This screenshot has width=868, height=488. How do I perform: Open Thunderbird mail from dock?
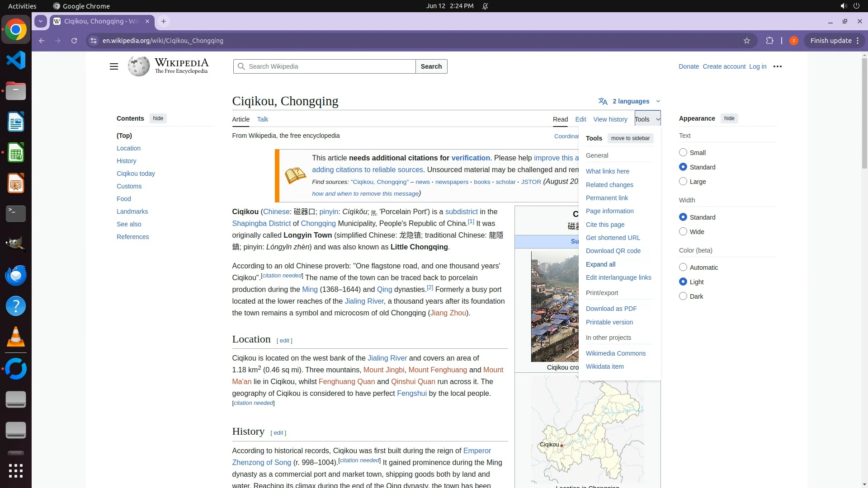[x=16, y=276]
